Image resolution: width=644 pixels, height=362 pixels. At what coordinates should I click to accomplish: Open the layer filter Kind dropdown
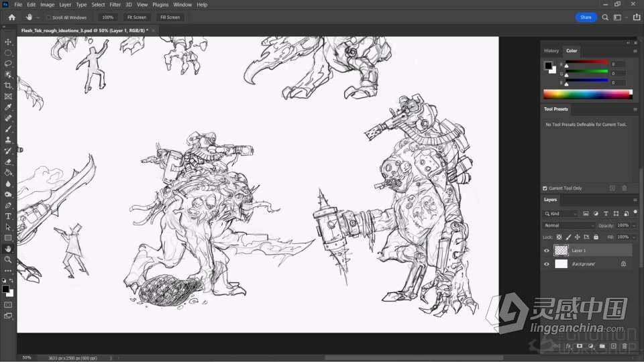pos(561,214)
